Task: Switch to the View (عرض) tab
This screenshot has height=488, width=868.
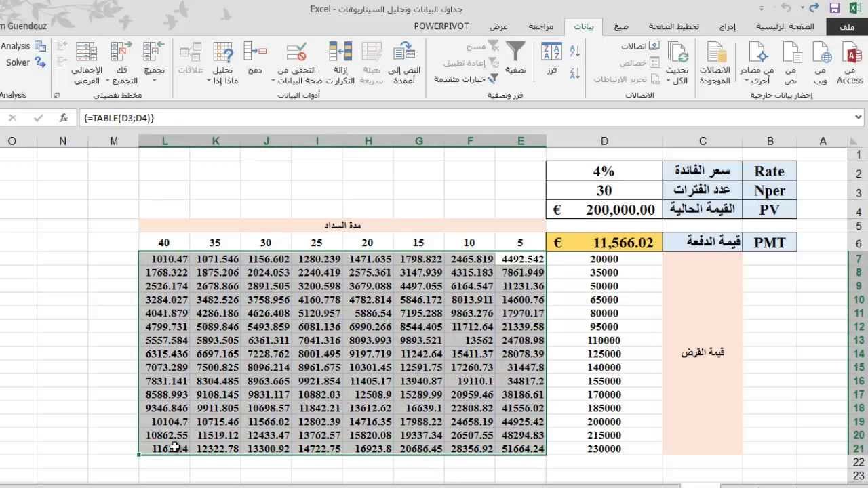Action: pyautogui.click(x=499, y=26)
